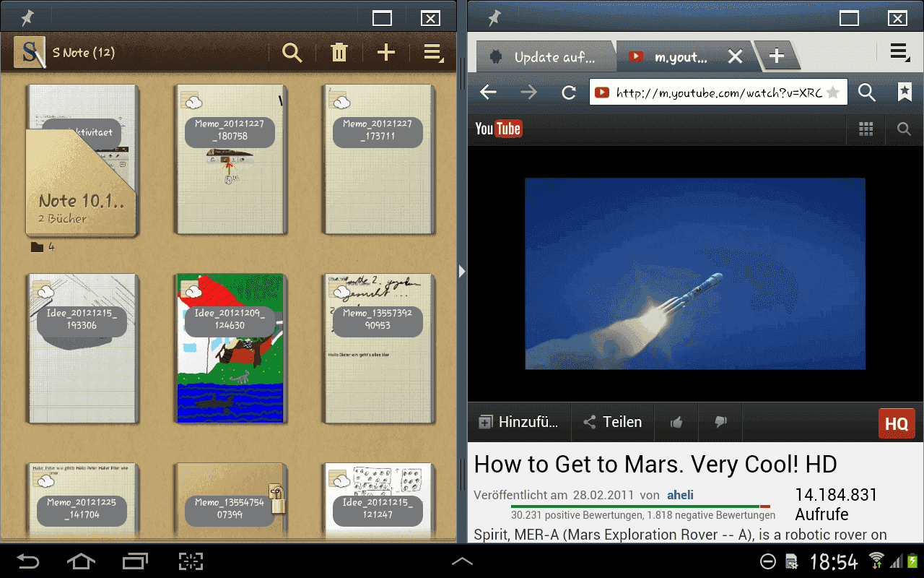Image resolution: width=924 pixels, height=578 pixels.
Task: Play the Mars rocket video
Action: pyautogui.click(x=694, y=274)
